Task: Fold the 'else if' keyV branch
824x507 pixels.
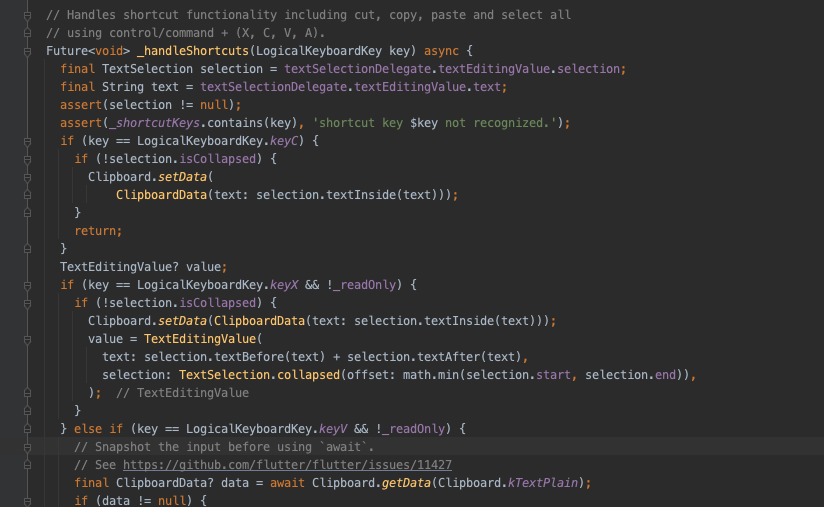Action: point(27,429)
